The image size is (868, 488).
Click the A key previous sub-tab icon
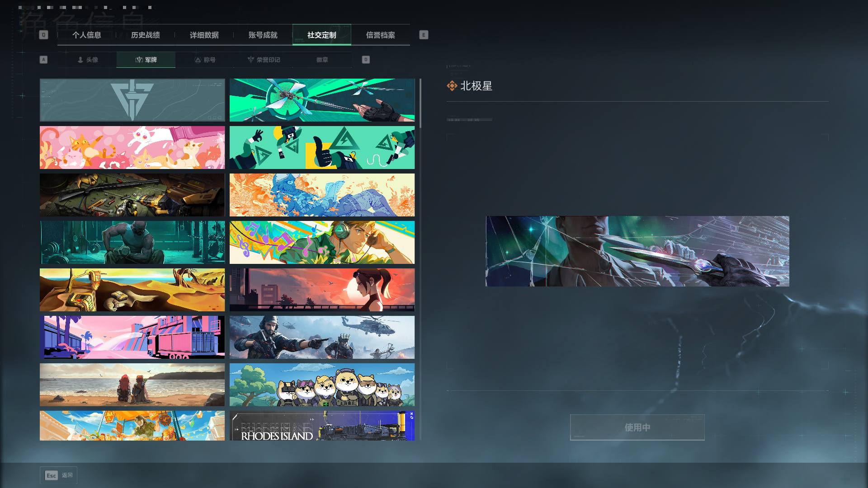(43, 60)
